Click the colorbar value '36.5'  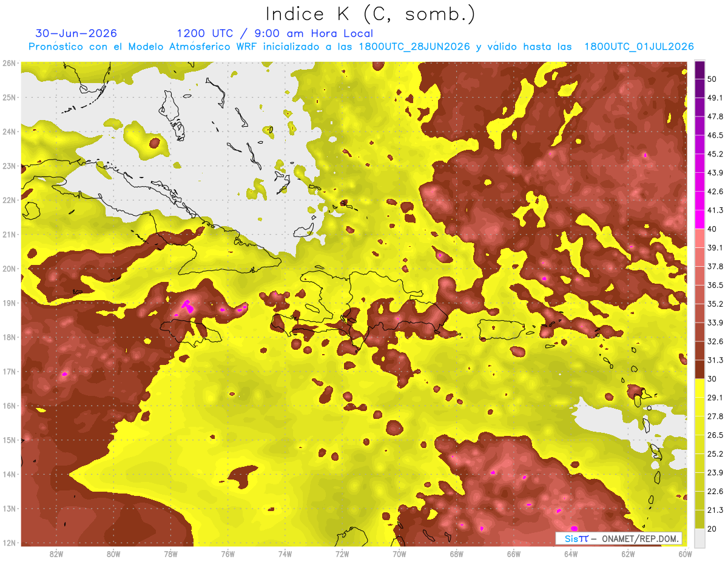(715, 285)
